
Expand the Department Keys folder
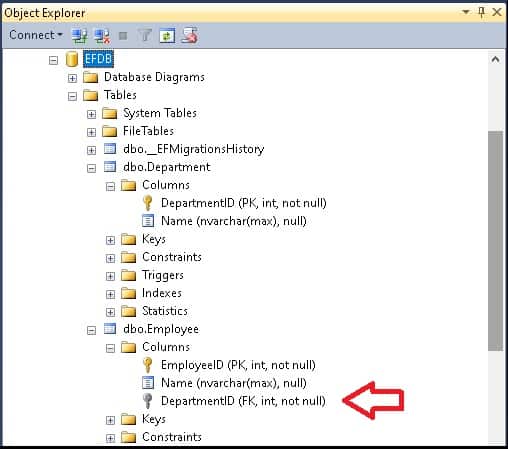(110, 240)
